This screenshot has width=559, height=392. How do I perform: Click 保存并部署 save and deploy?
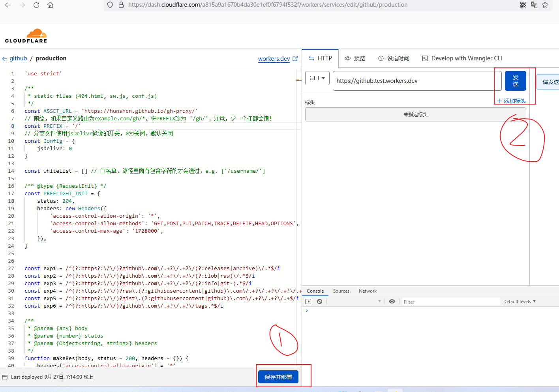278,377
